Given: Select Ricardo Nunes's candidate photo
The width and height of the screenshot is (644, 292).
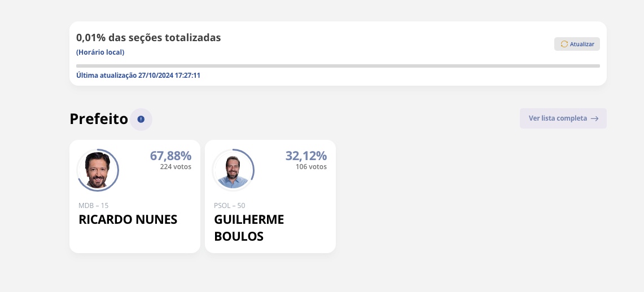Looking at the screenshot, I should tap(98, 170).
